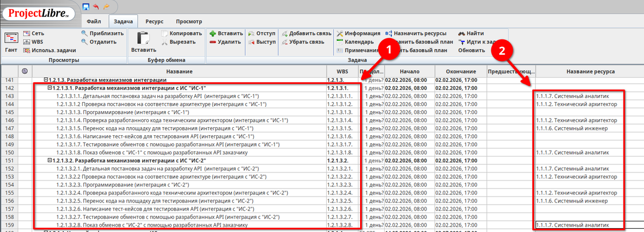The image size is (644, 232).
Task: Click the Redo arrow icon
Action: point(106,6)
